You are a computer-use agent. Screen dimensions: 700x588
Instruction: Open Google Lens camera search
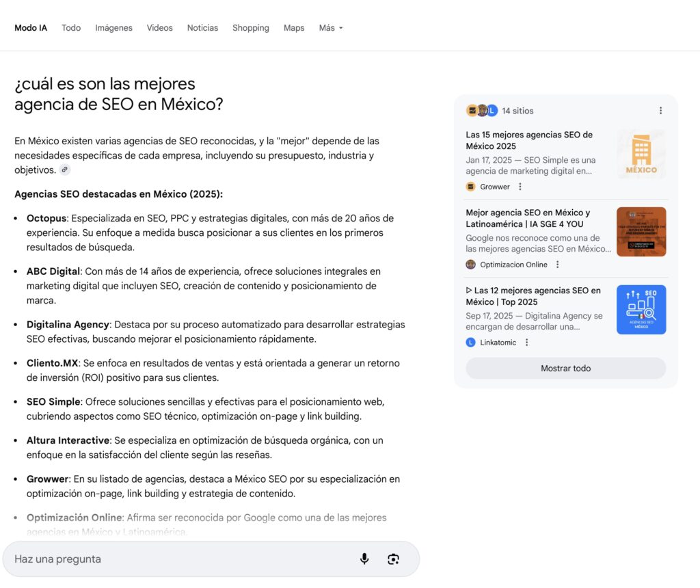(393, 559)
